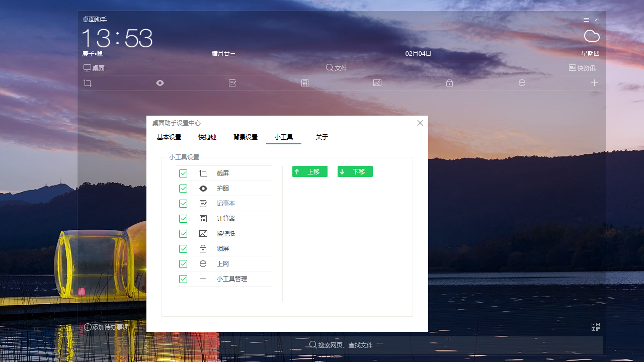Viewport: 644px width, 362px height.
Task: Switch to the 快捷键 tab
Action: [207, 137]
